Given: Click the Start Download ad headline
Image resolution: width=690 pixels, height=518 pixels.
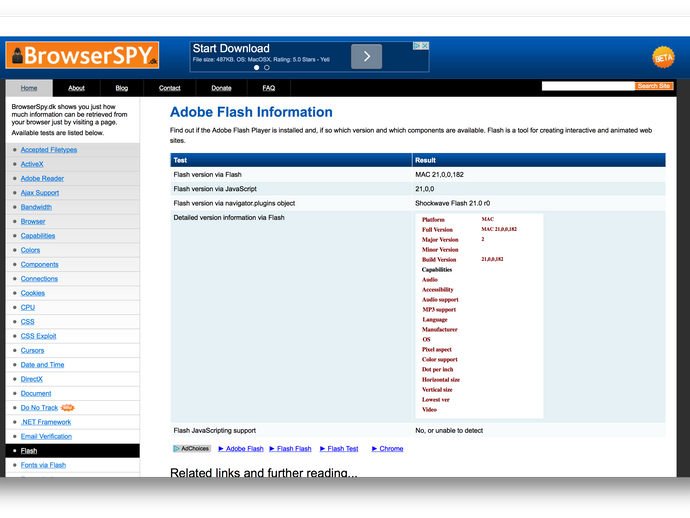Looking at the screenshot, I should (x=231, y=48).
